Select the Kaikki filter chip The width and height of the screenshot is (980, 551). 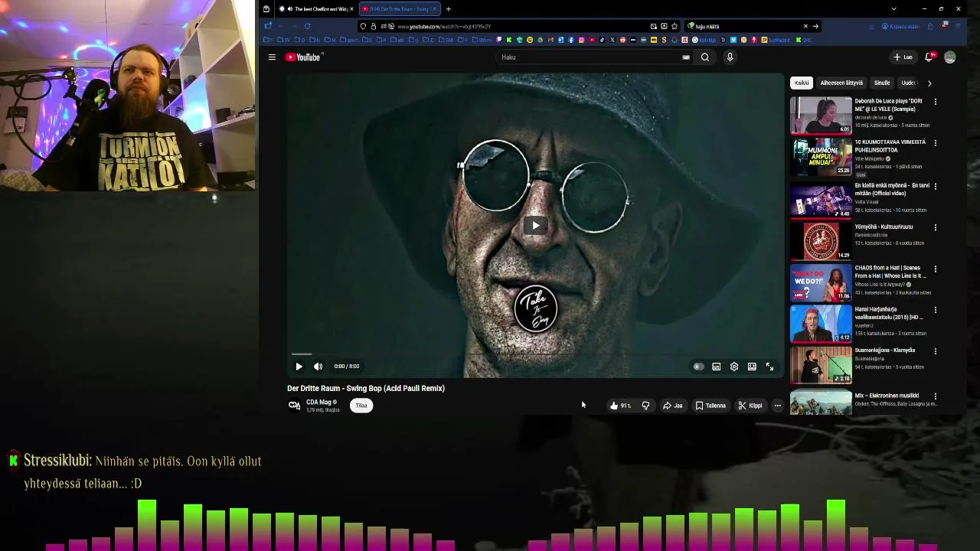coord(802,83)
